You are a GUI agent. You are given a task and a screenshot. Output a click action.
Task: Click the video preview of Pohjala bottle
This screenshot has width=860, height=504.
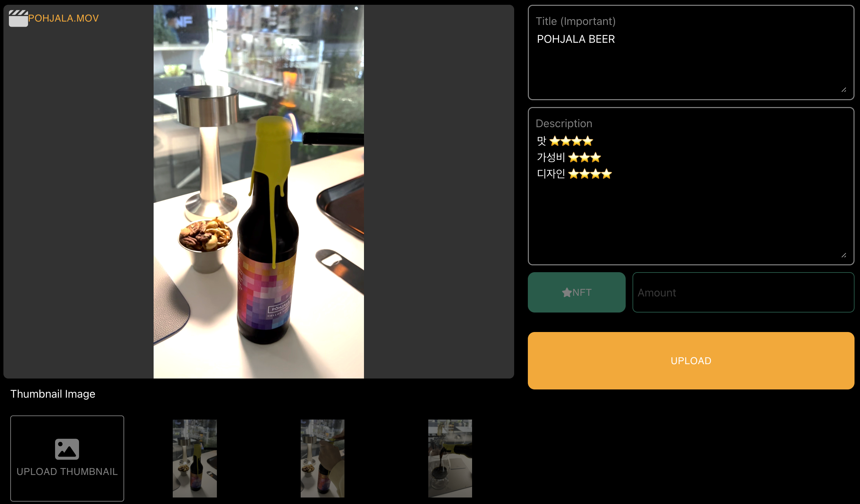(259, 191)
